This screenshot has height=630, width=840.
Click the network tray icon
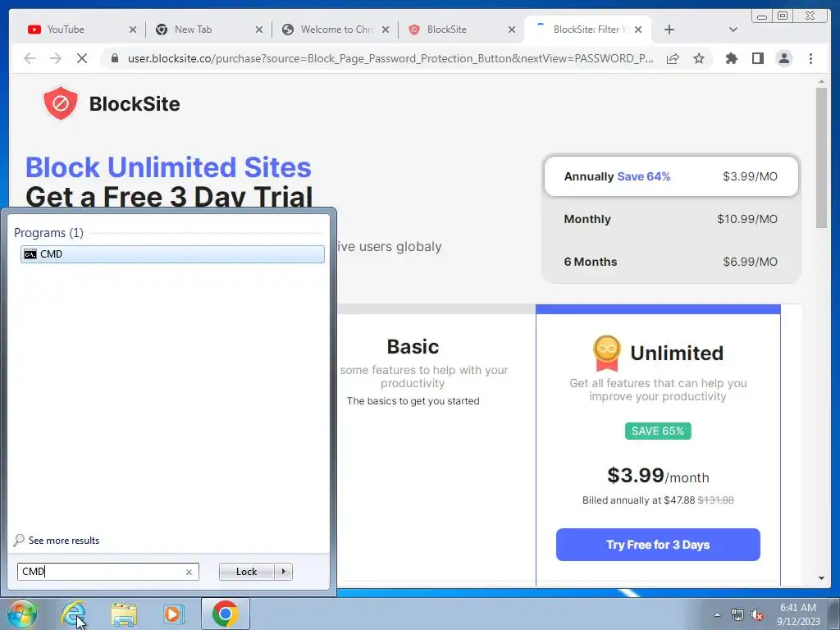coord(737,614)
